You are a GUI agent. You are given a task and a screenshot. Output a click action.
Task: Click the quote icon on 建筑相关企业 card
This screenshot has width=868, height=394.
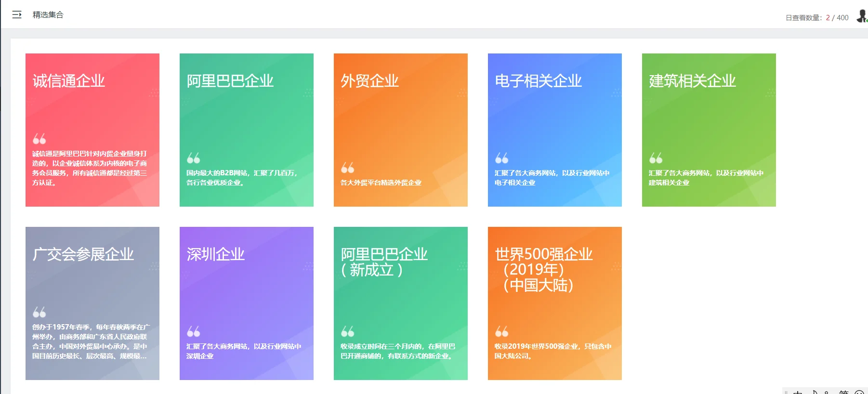coord(656,158)
